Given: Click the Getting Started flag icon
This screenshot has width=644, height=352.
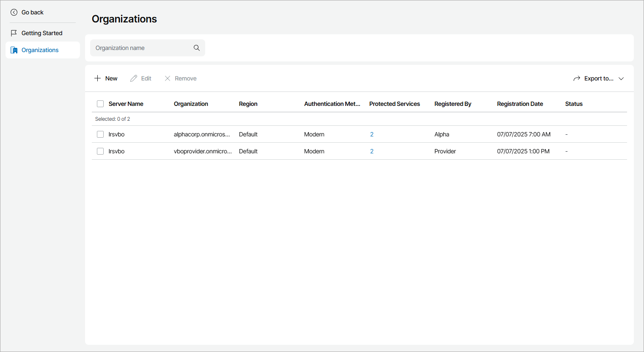Looking at the screenshot, I should click(14, 33).
